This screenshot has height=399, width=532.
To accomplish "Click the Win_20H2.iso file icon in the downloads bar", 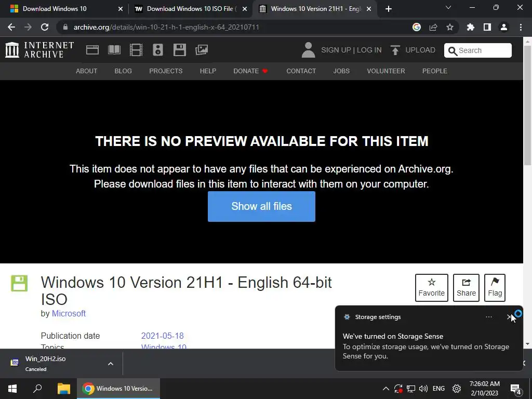I will [x=15, y=363].
